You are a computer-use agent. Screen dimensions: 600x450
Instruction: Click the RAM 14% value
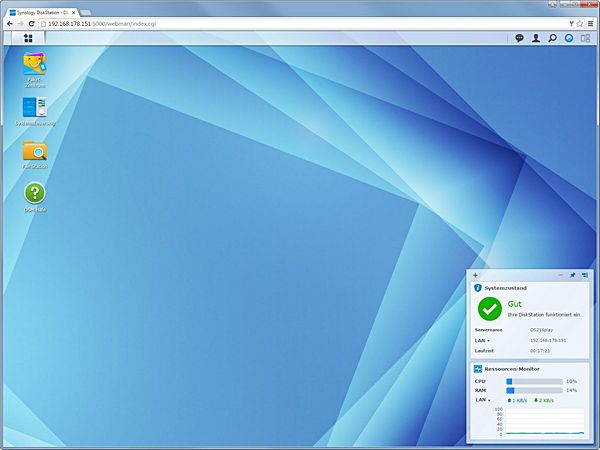(x=572, y=391)
